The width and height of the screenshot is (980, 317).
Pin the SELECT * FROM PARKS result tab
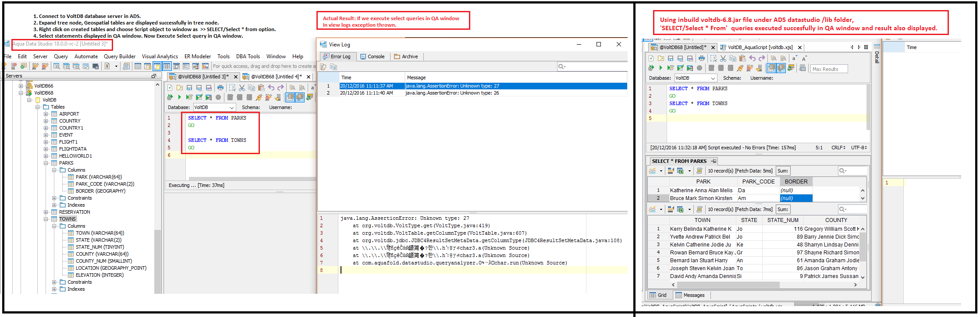click(x=714, y=161)
